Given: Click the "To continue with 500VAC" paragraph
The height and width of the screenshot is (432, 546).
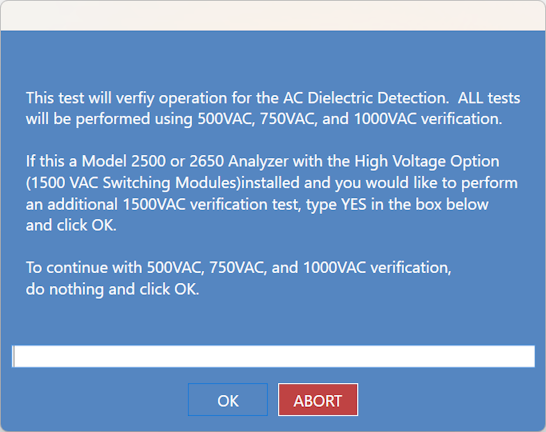Looking at the screenshot, I should (239, 278).
